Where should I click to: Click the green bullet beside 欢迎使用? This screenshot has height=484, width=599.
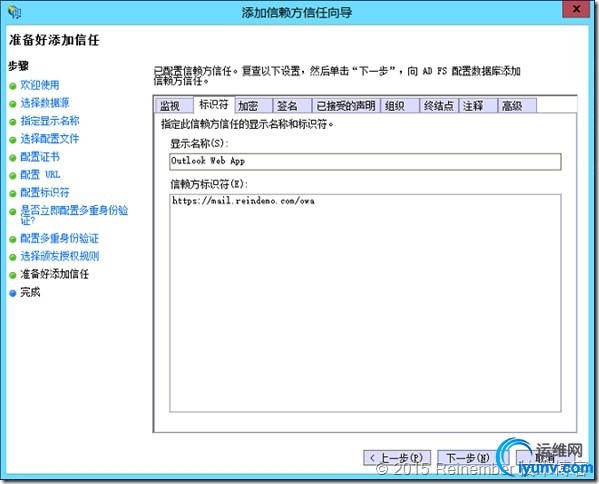(13, 86)
